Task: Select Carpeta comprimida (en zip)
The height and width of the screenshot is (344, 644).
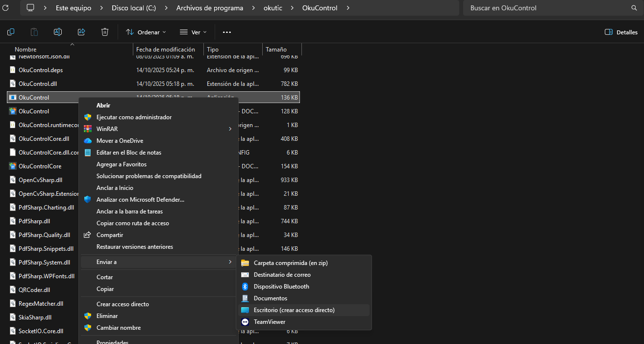Action: tap(290, 263)
